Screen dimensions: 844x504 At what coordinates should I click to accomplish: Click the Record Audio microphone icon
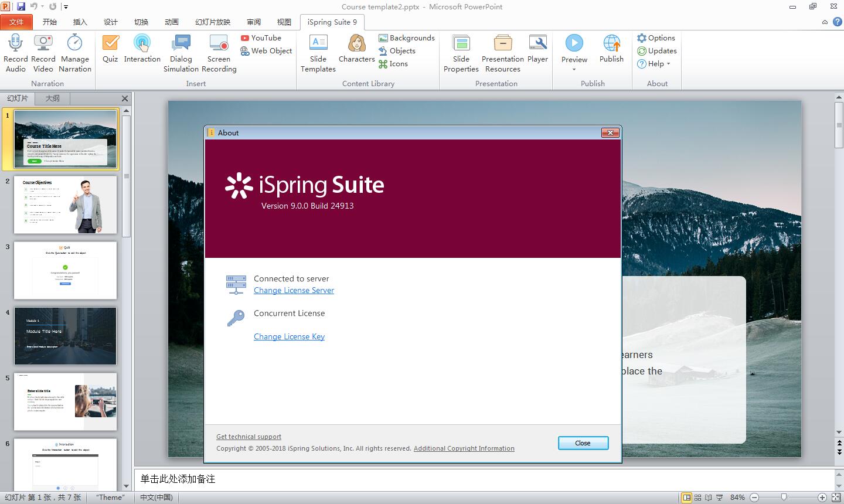[x=15, y=44]
